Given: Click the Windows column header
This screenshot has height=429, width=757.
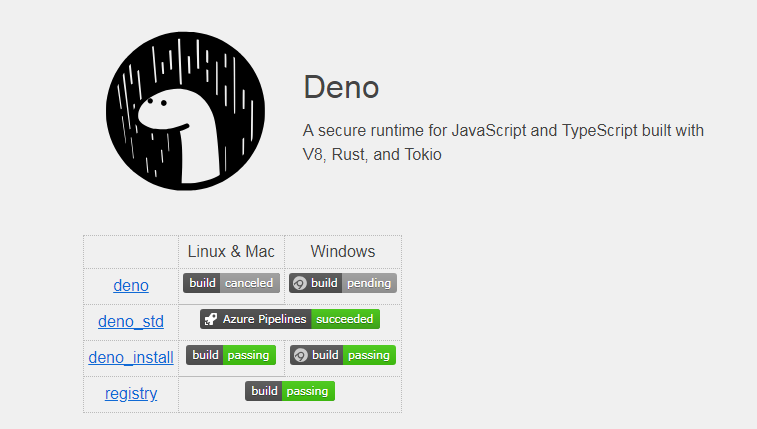Looking at the screenshot, I should [343, 251].
